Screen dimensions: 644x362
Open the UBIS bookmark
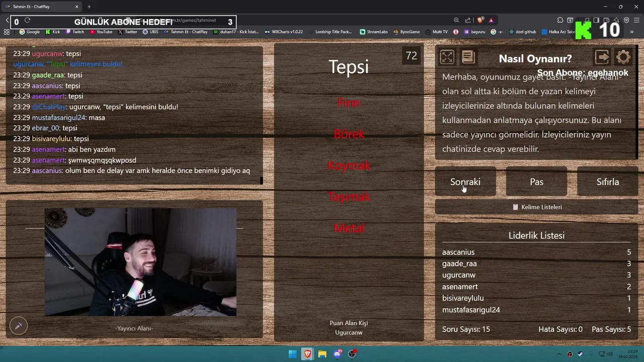click(150, 32)
